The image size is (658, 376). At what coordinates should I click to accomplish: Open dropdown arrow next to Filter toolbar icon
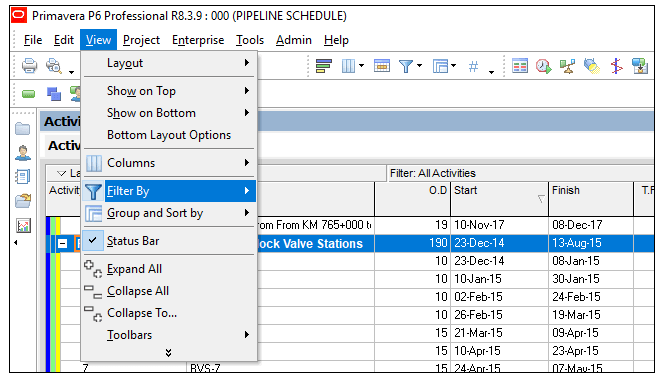[x=419, y=66]
